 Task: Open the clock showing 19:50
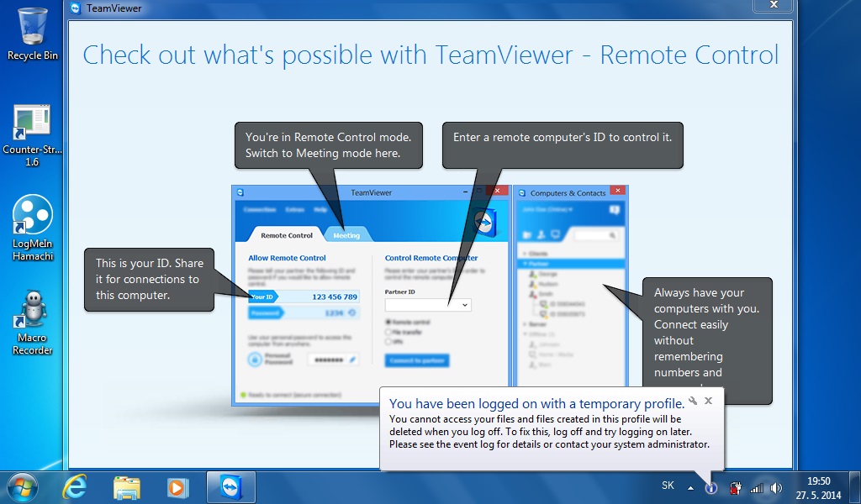click(818, 481)
